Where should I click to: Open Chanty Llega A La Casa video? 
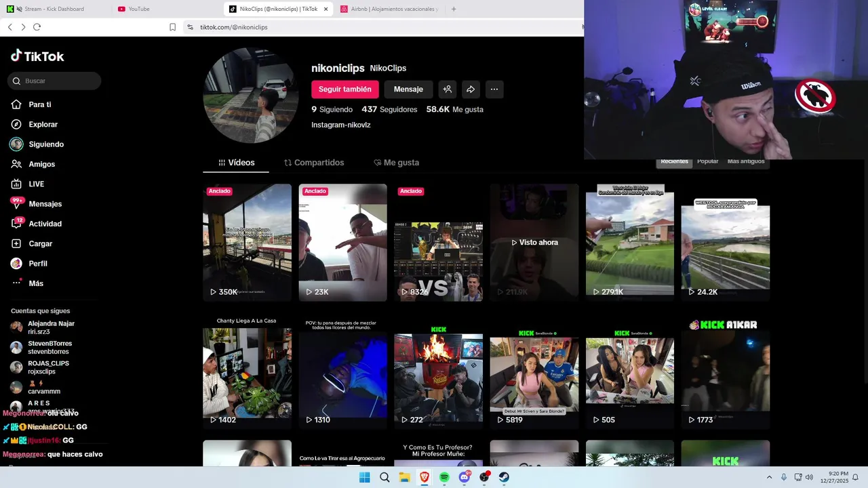point(247,371)
